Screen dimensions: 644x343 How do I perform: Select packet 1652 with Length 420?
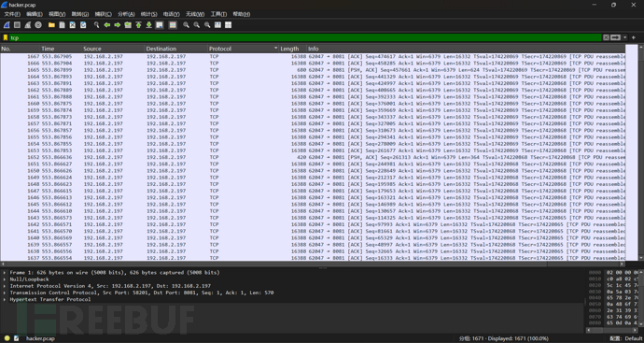tap(313, 157)
